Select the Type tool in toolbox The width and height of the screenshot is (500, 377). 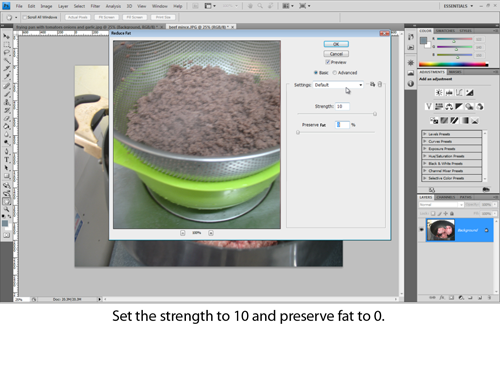coord(6,160)
